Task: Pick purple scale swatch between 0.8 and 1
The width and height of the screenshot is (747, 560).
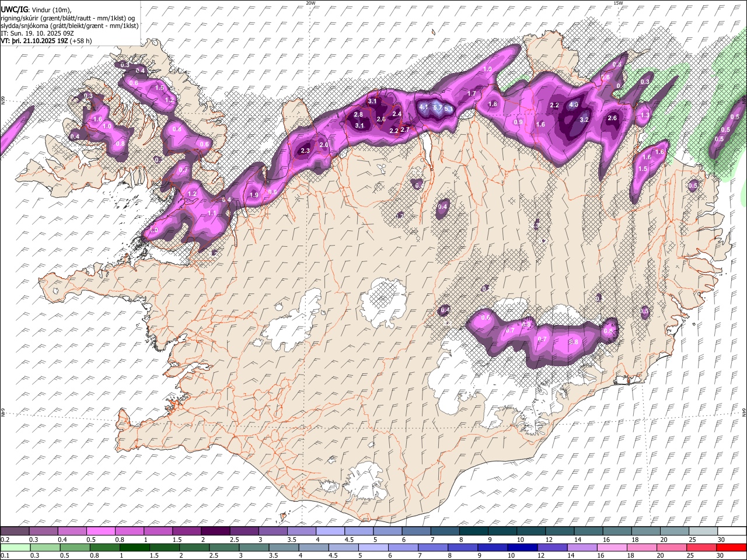Action: [x=130, y=531]
